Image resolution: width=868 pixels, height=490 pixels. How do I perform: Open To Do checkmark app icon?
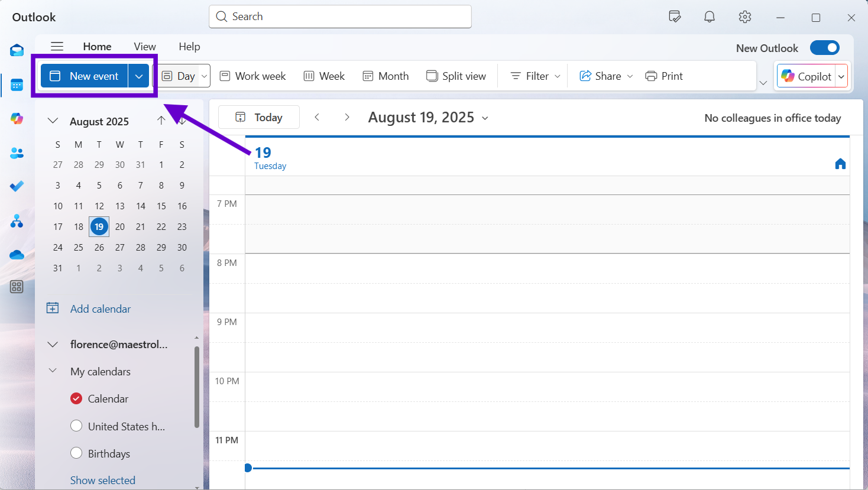click(17, 187)
